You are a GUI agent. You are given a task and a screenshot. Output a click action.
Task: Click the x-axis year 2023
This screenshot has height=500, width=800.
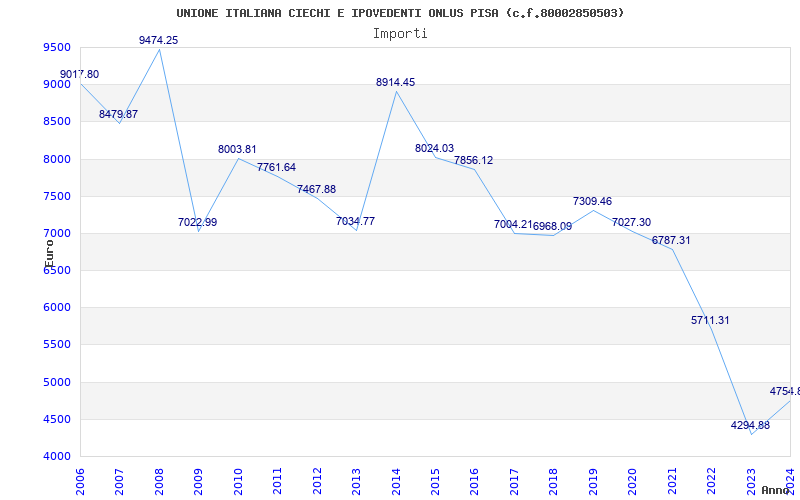tap(751, 481)
